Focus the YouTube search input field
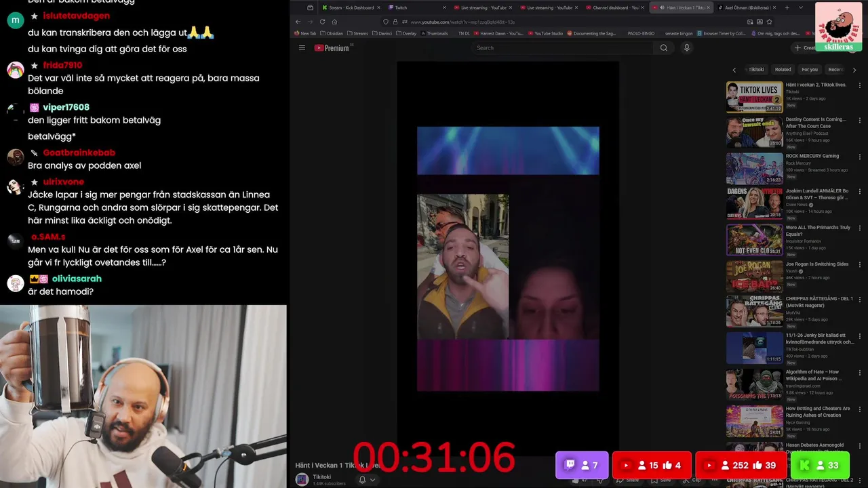This screenshot has height=488, width=868. pos(563,48)
